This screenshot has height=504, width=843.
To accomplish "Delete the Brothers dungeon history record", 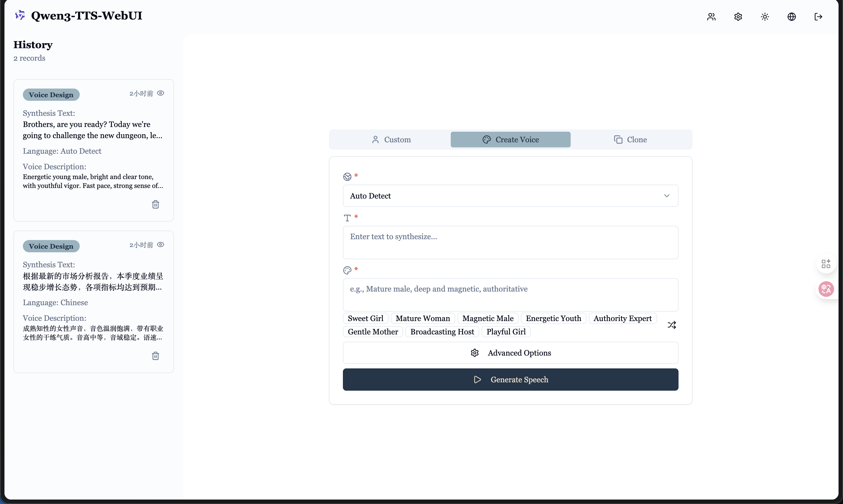I will point(155,204).
